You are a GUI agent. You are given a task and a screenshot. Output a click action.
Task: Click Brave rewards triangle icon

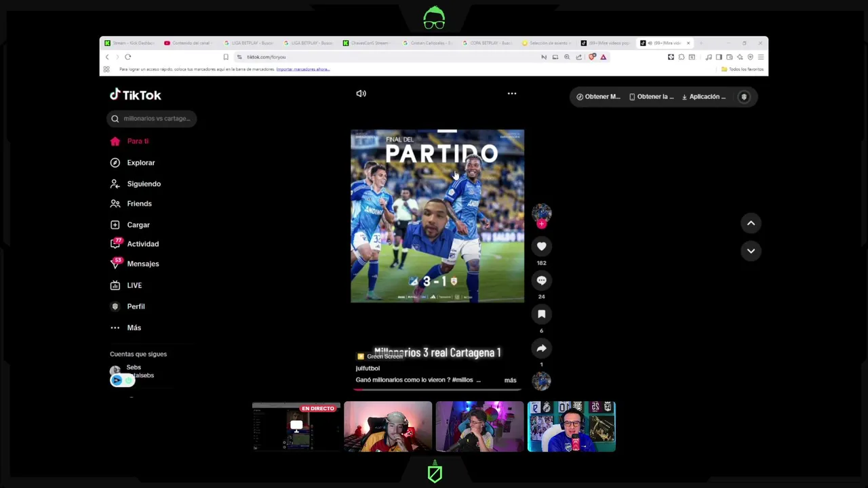pyautogui.click(x=603, y=57)
